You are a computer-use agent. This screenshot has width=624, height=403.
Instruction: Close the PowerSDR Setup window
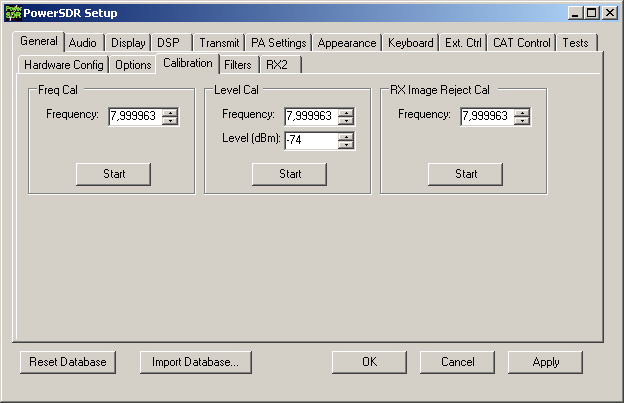(610, 13)
